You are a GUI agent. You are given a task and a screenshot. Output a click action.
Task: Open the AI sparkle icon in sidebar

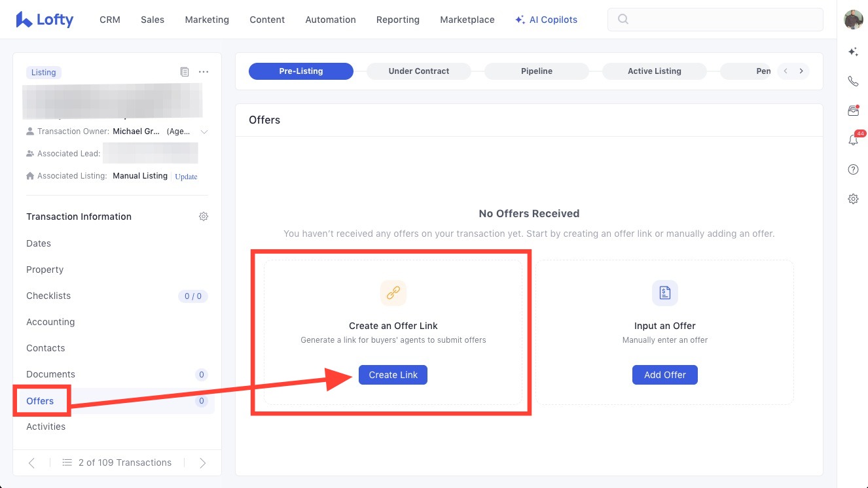853,52
